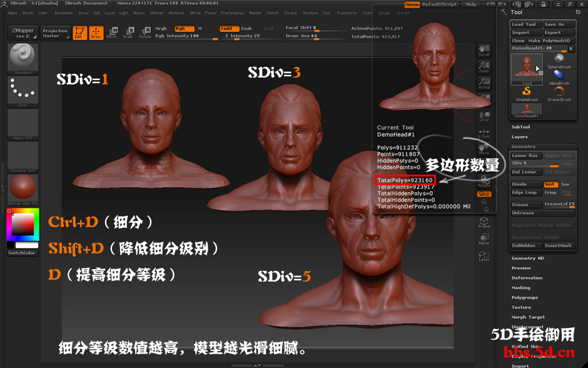This screenshot has height=368, width=588.
Task: Open the Brush menu
Action: pyautogui.click(x=28, y=13)
